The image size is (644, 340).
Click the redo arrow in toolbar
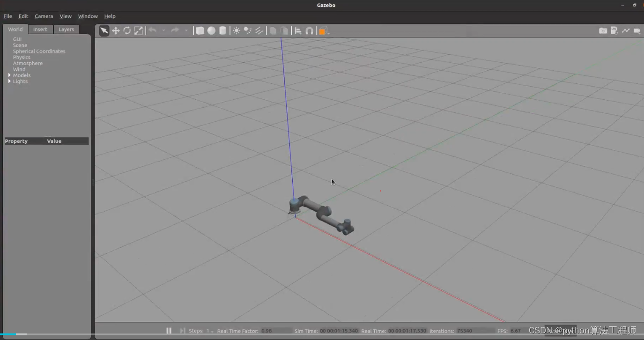point(175,30)
